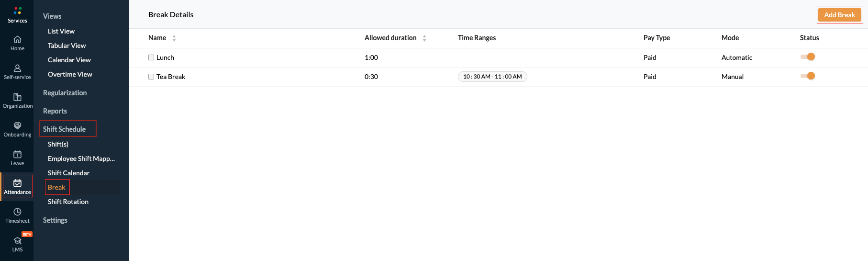
Task: Turn off the Tea Break status toggle
Action: (x=808, y=76)
